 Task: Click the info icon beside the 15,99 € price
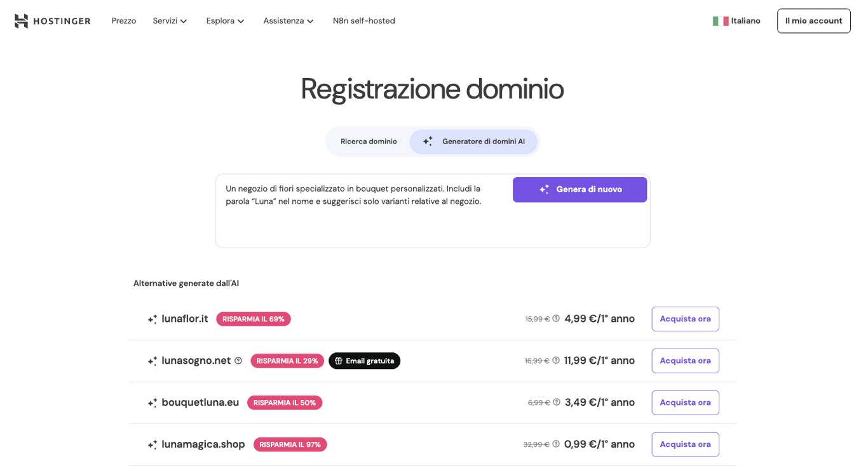556,319
